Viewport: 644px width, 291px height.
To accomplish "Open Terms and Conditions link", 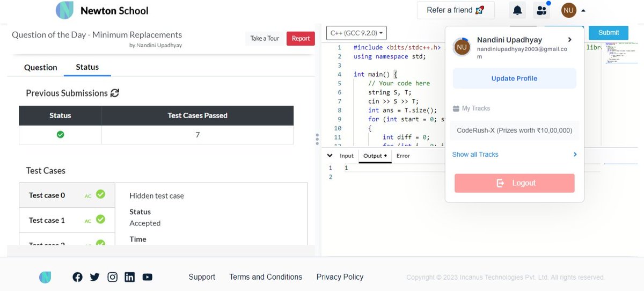I will tap(266, 277).
